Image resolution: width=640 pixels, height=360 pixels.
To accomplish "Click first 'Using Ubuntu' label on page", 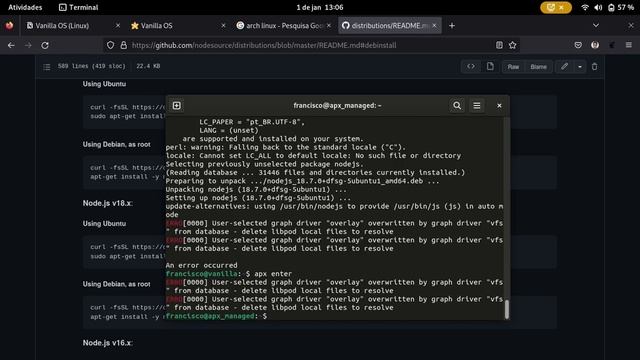I will pos(104,84).
